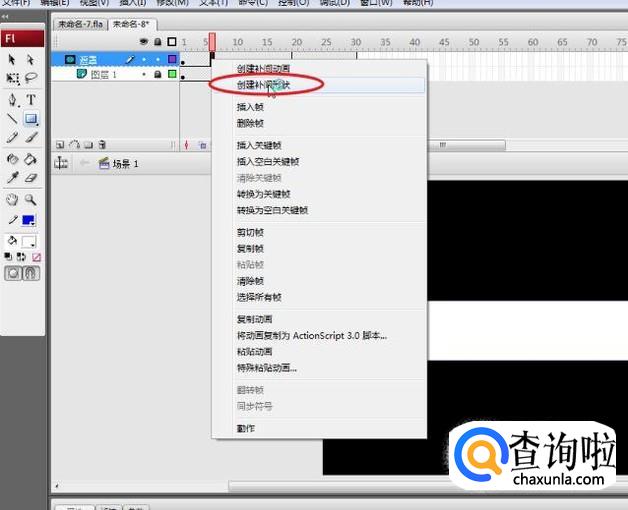This screenshot has height=510, width=628.
Task: Click purple outline color of mask layer
Action: coord(172,59)
